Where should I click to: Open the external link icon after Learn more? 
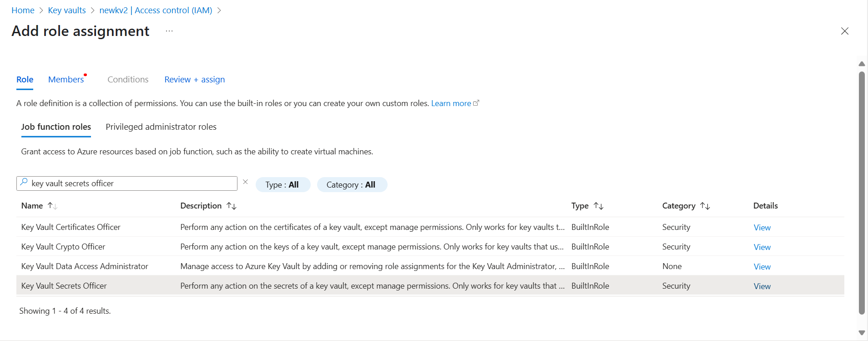476,103
